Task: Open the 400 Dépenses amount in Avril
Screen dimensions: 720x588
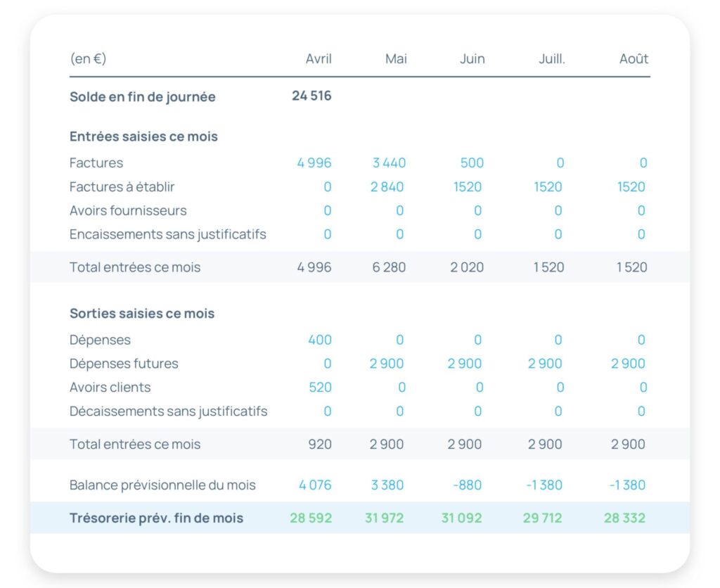Action: (x=319, y=340)
